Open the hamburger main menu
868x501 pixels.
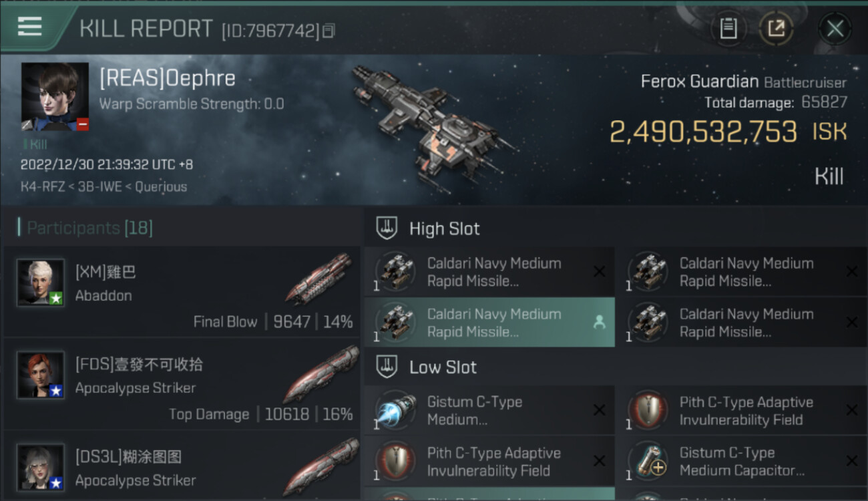point(30,27)
